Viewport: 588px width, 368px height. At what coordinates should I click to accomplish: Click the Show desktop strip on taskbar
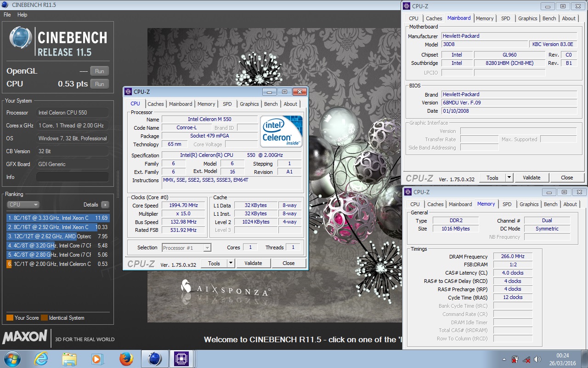[x=584, y=359]
